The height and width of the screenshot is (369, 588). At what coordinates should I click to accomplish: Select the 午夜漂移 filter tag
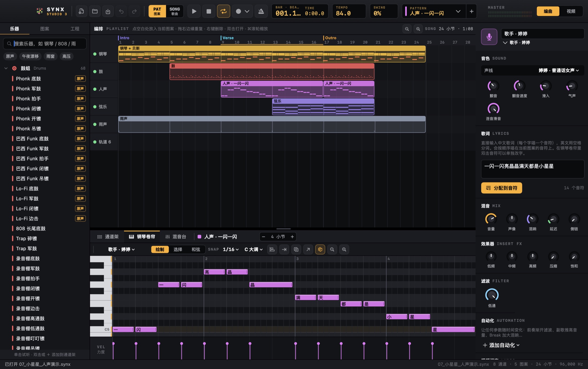(30, 56)
